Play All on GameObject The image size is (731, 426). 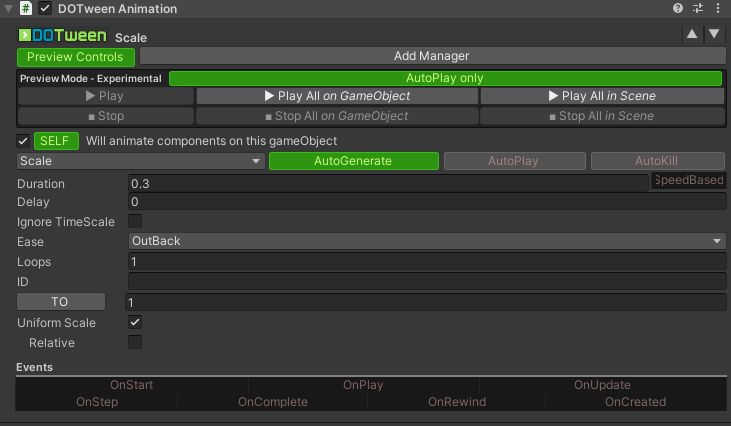(337, 96)
